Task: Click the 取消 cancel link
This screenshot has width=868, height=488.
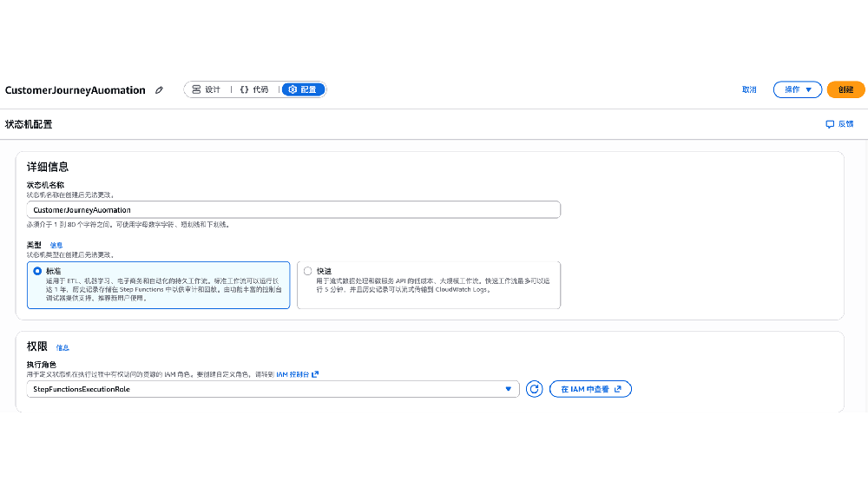Action: point(749,89)
